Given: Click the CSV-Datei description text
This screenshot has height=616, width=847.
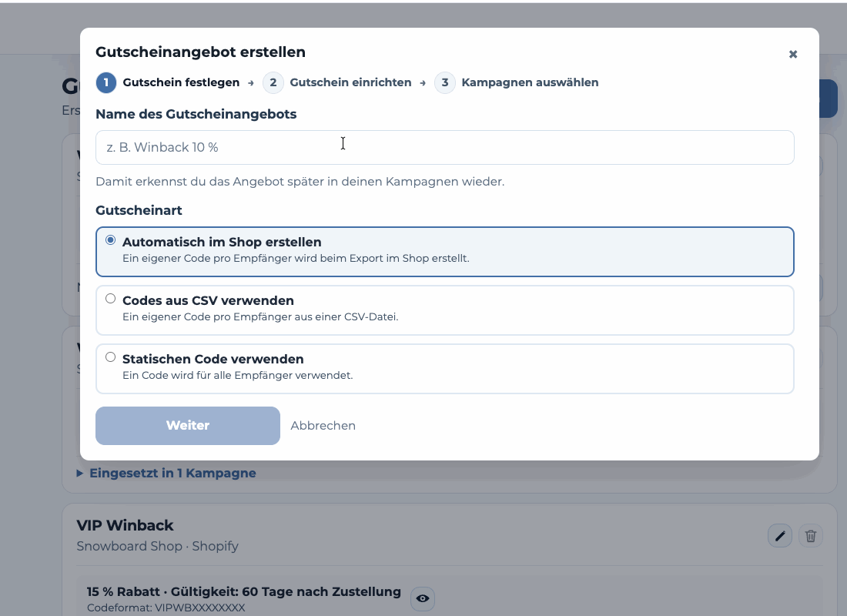Looking at the screenshot, I should pos(260,316).
